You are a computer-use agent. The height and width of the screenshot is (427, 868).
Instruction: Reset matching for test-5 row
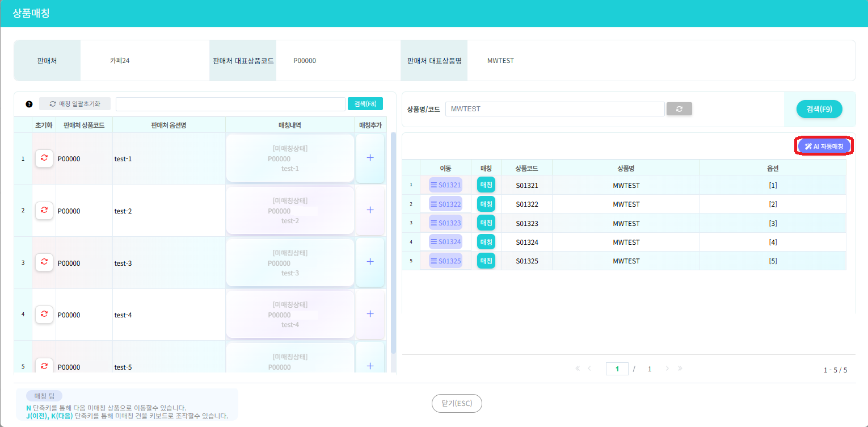point(44,367)
